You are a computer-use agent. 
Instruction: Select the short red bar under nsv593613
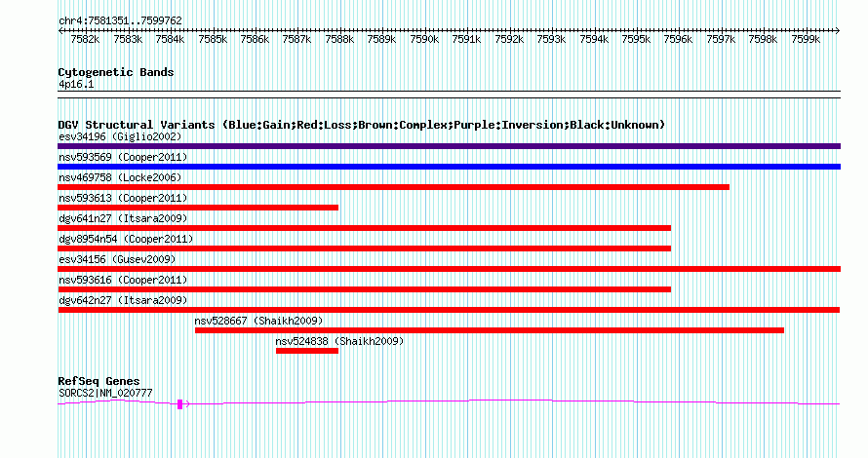click(x=198, y=208)
